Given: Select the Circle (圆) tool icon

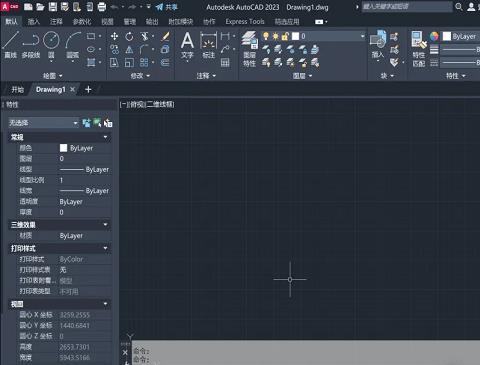Looking at the screenshot, I should click(51, 40).
